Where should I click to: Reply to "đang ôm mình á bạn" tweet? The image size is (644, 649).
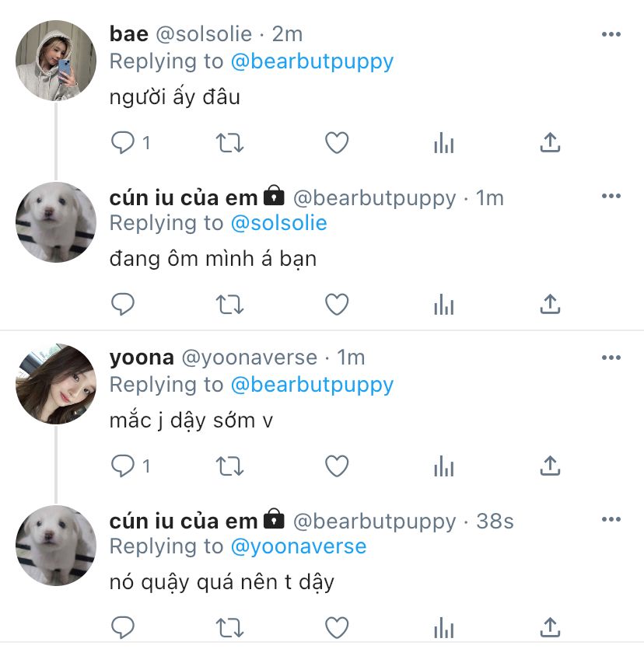[x=123, y=304]
